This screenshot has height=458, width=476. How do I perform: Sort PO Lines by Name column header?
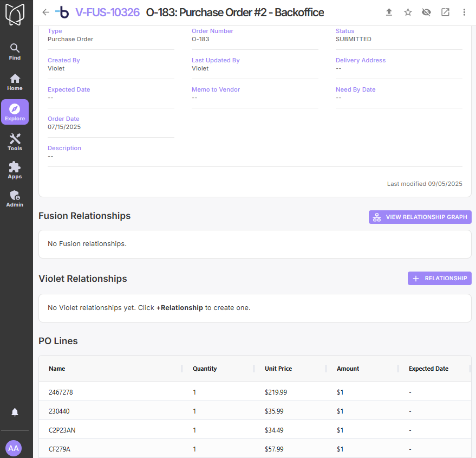[57, 369]
